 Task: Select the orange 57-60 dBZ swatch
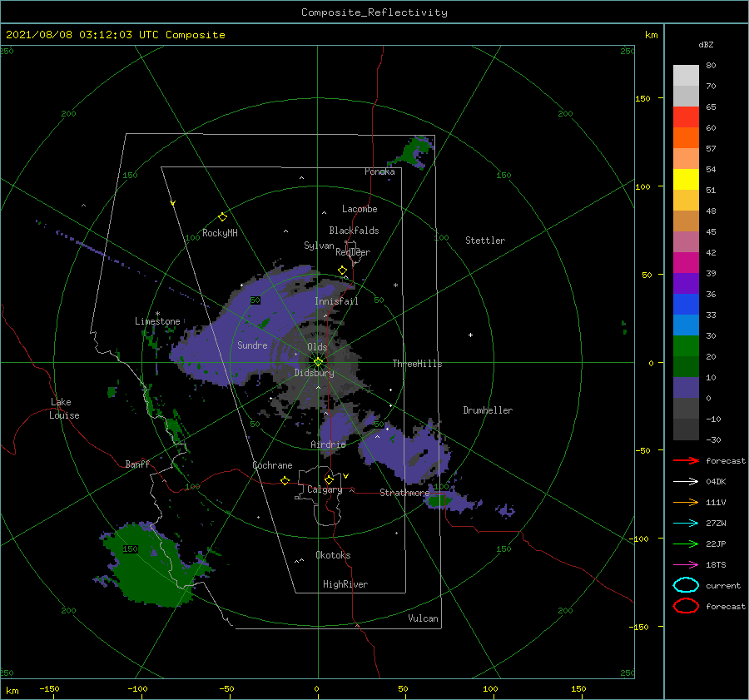pyautogui.click(x=686, y=138)
